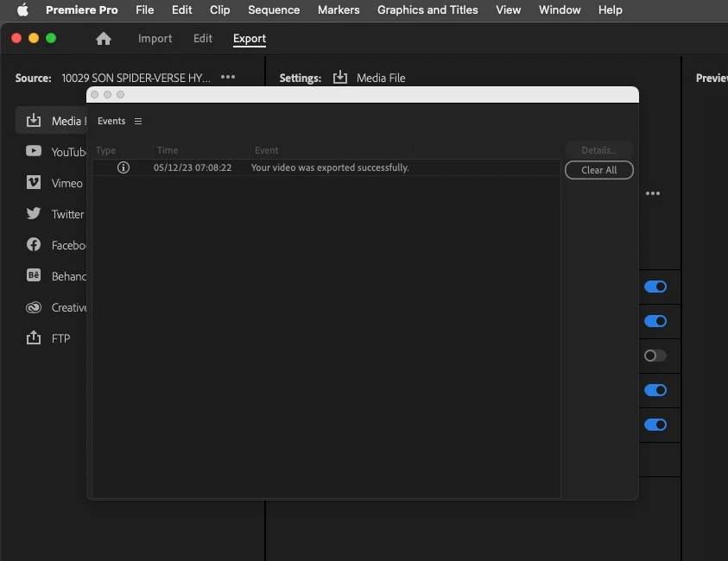Enable the grey switched-off toggle

[655, 356]
